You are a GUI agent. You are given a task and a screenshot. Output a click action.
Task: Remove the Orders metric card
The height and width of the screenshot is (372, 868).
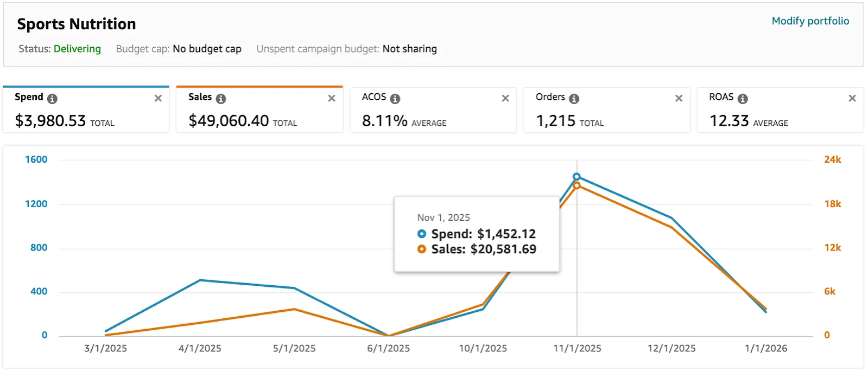(x=679, y=98)
